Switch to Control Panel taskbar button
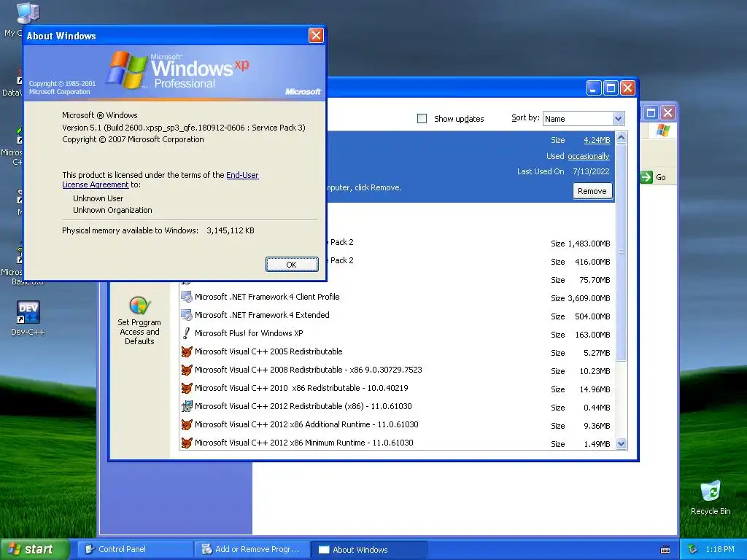This screenshot has height=560, width=747. click(x=135, y=549)
